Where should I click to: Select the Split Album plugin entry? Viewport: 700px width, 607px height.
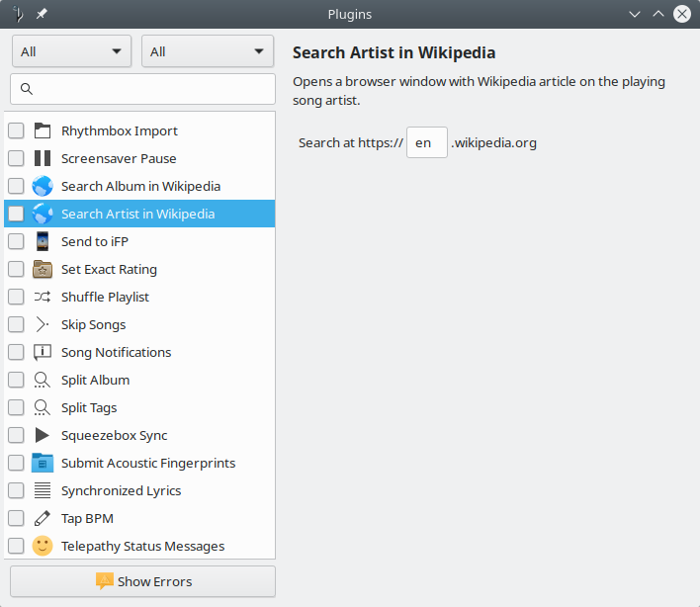95,380
